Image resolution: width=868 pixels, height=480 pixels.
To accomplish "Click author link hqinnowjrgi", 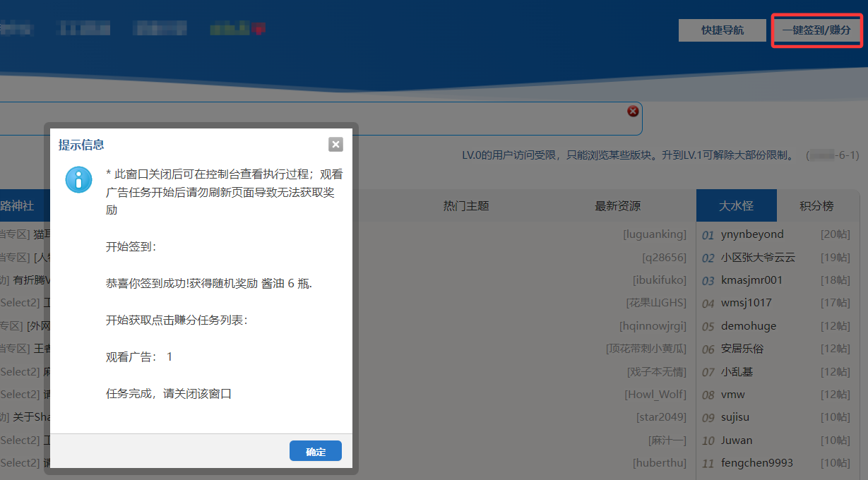I will tap(653, 325).
